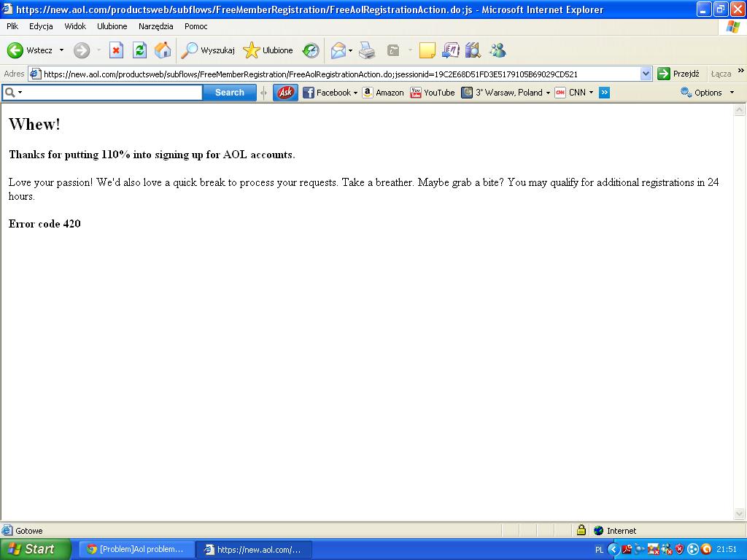Click the padlock security icon in status bar
This screenshot has width=747, height=560.
581,530
